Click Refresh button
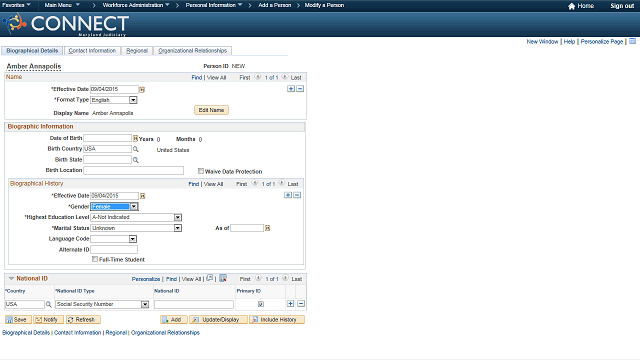 [83, 320]
